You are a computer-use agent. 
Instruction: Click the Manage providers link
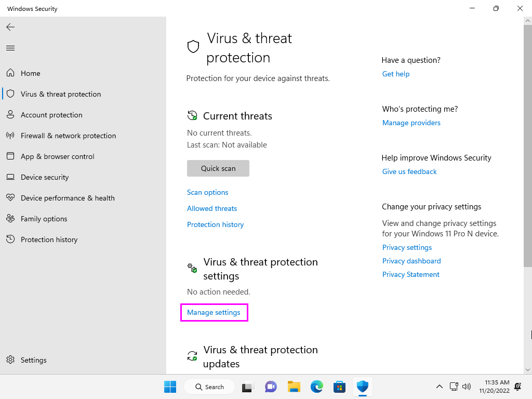(x=411, y=123)
